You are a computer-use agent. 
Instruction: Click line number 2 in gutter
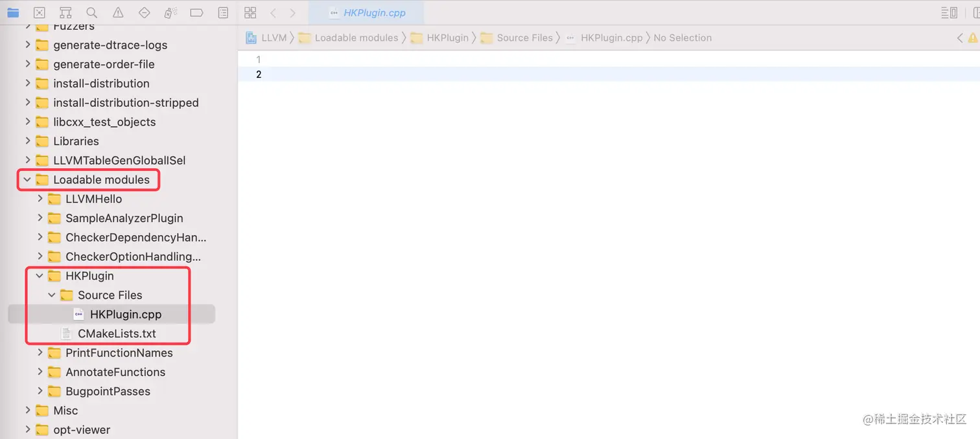tap(259, 74)
